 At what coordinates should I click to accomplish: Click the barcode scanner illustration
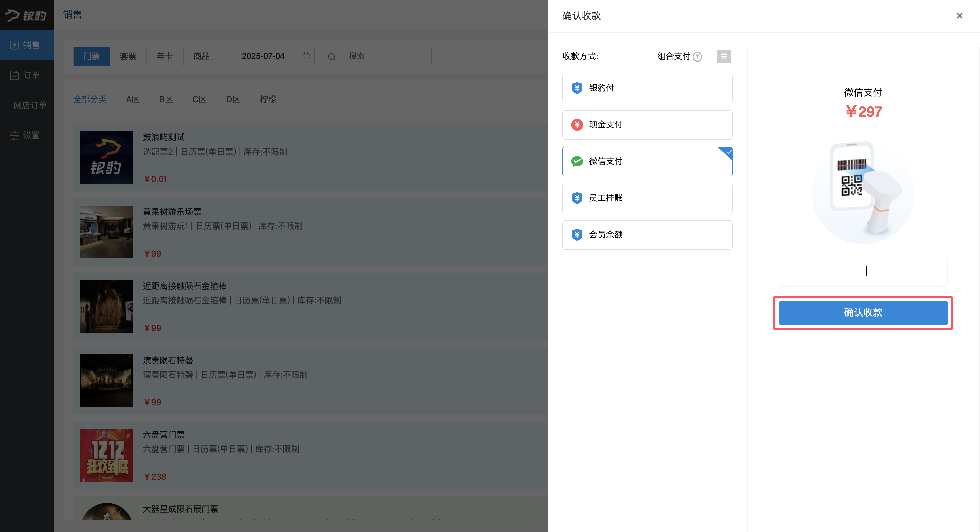(x=863, y=192)
